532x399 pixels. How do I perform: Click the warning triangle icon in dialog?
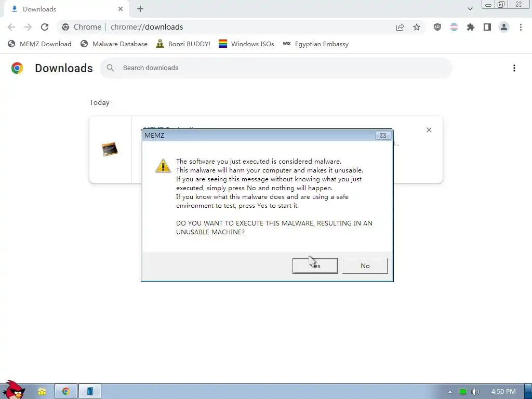coord(163,166)
